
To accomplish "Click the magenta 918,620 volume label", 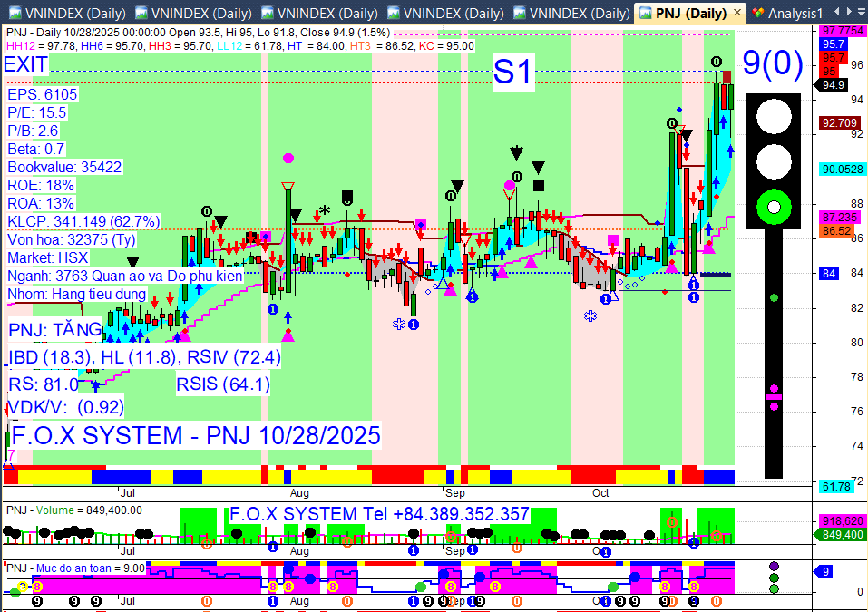I will pos(842,520).
